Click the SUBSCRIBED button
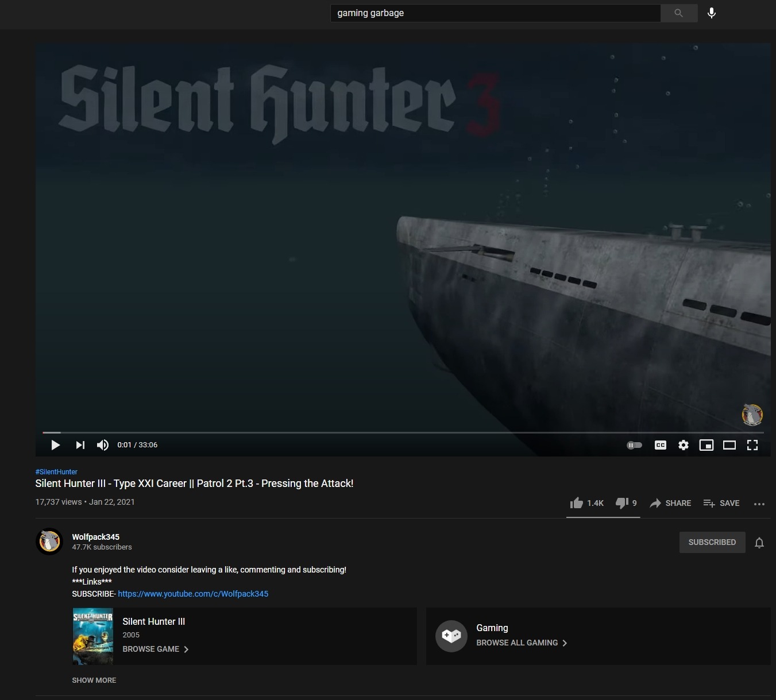Image resolution: width=776 pixels, height=700 pixels. [712, 542]
